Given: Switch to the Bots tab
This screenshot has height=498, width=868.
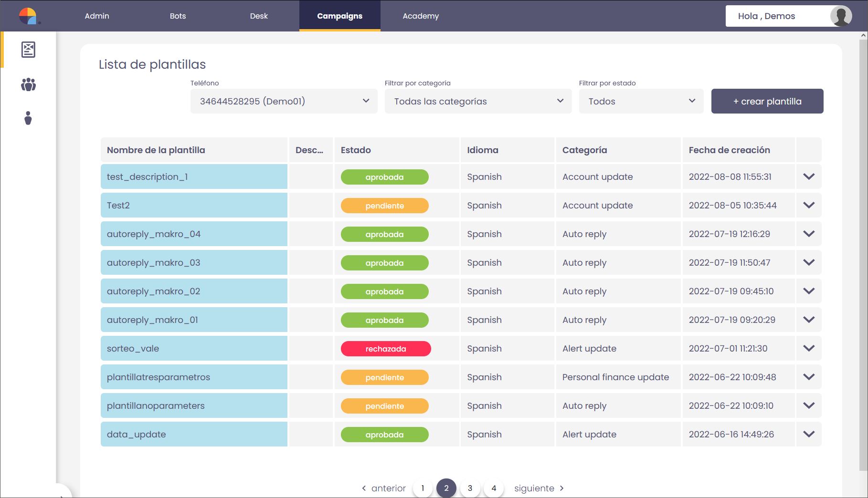Looking at the screenshot, I should point(178,16).
